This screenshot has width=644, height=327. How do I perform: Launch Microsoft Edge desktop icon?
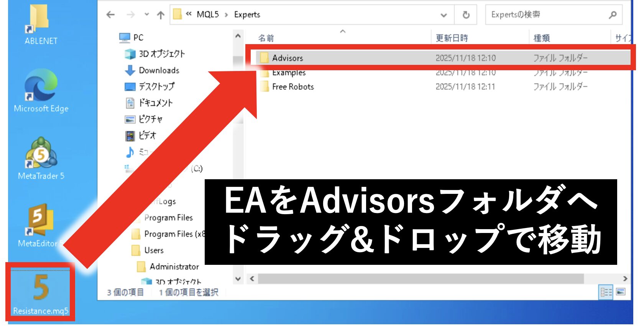[41, 90]
